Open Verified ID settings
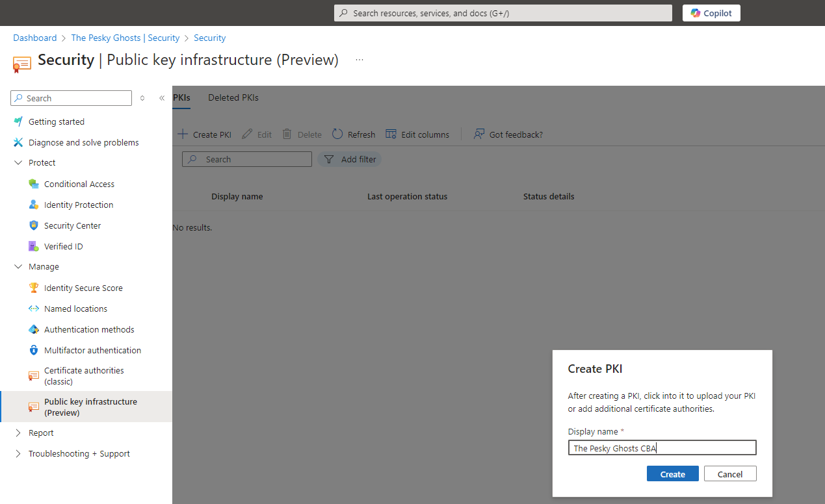This screenshot has height=504, width=825. [x=62, y=246]
